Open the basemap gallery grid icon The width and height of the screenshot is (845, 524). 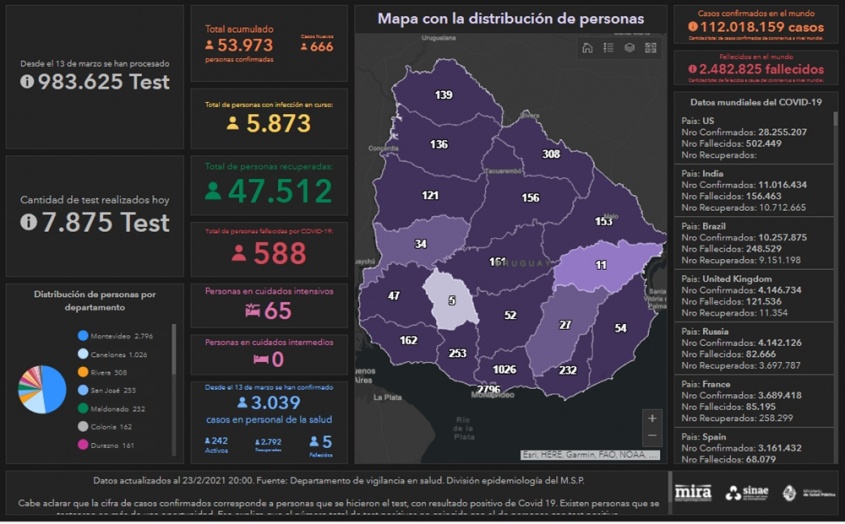tap(650, 48)
